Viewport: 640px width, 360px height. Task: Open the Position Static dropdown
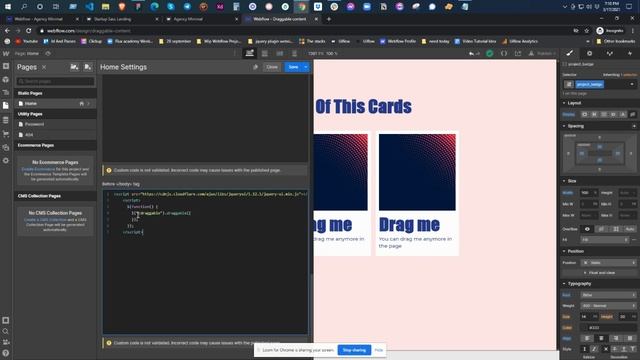coord(609,262)
